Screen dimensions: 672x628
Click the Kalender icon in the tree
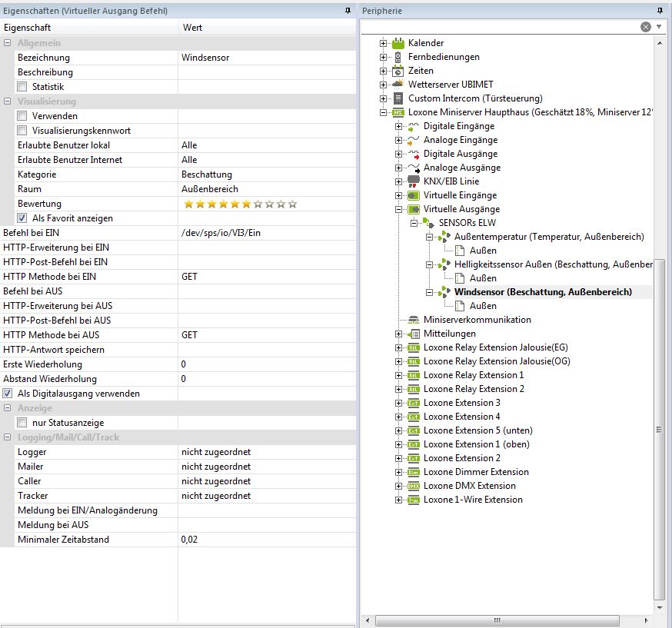tap(398, 43)
